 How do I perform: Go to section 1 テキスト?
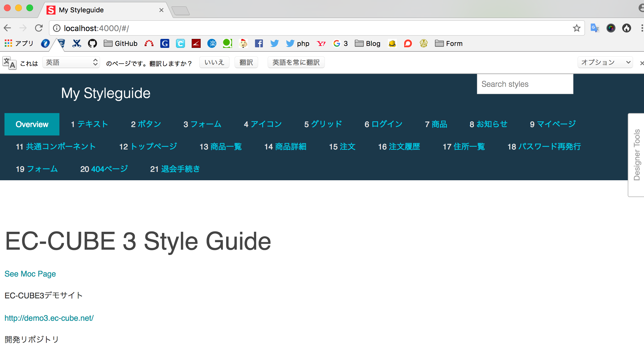[89, 124]
